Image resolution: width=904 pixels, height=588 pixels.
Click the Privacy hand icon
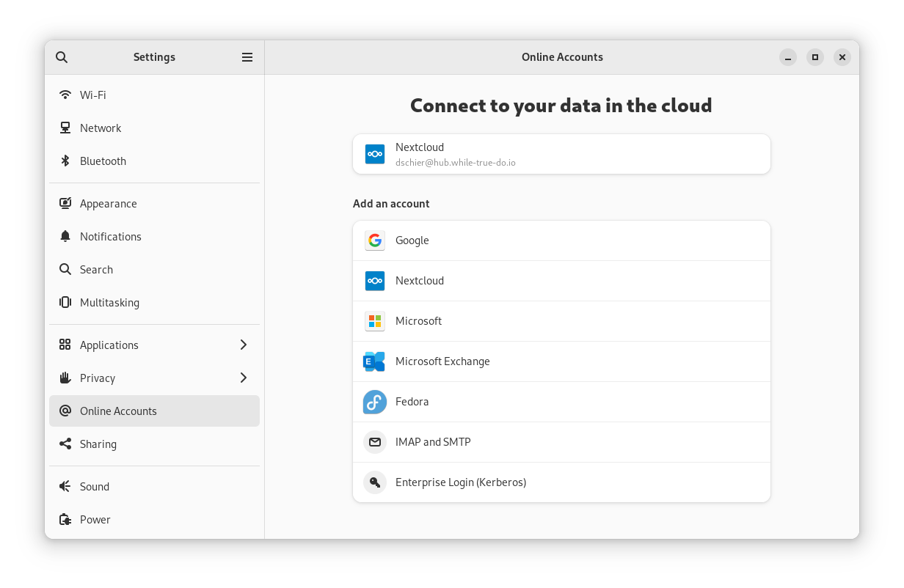(x=65, y=378)
